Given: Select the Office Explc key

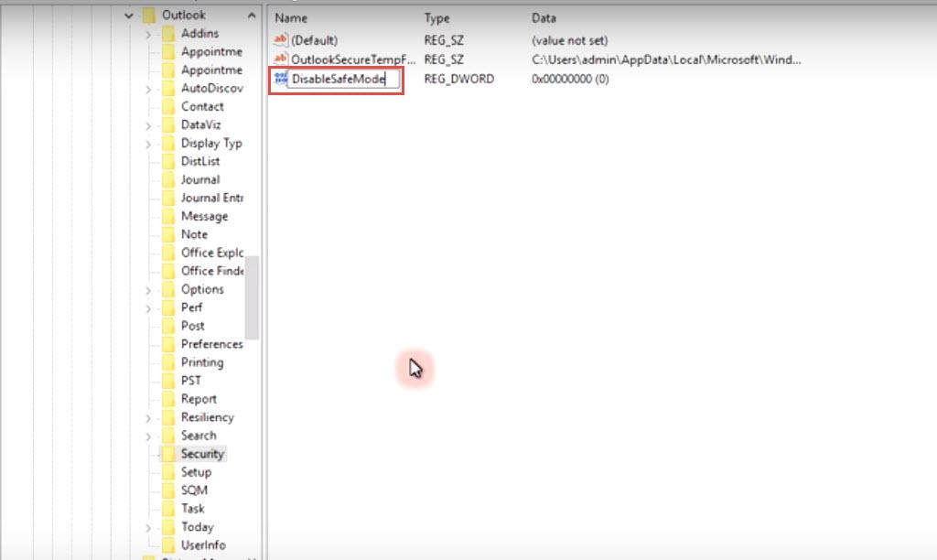Looking at the screenshot, I should pos(212,253).
